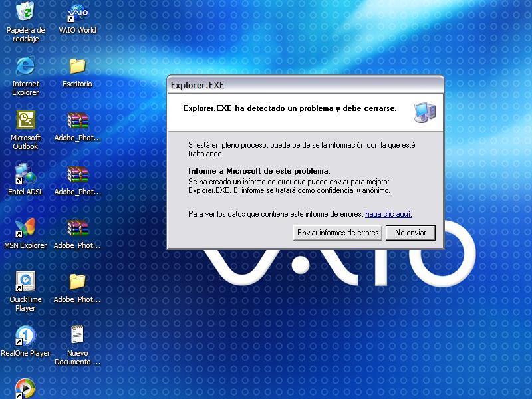Click the Windows Media Player icon below RealOne

click(x=25, y=388)
